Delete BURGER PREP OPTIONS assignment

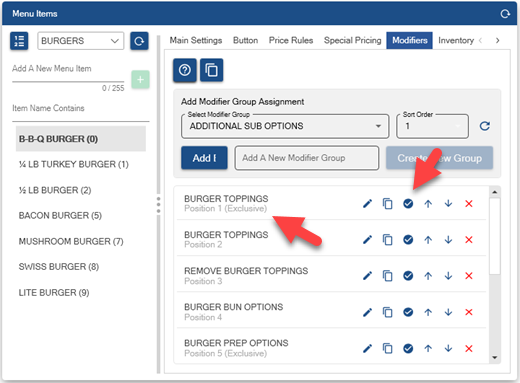(x=469, y=348)
